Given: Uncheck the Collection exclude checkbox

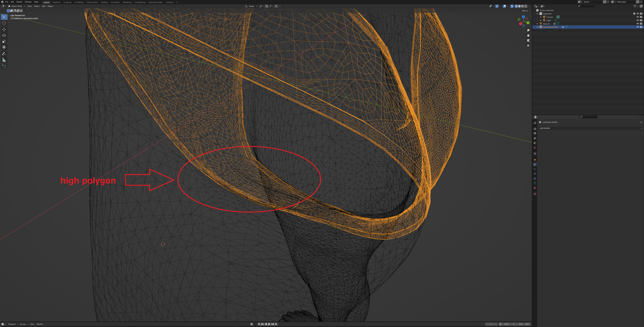Looking at the screenshot, I should click(634, 14).
